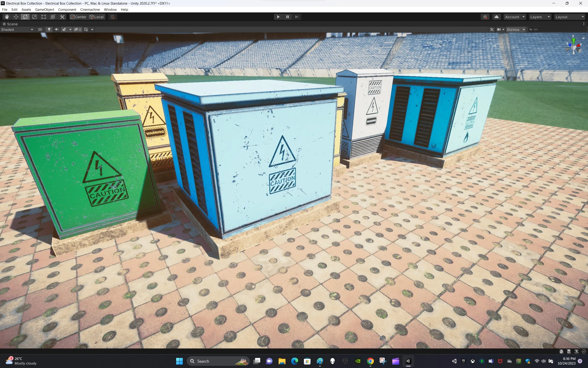Open taskbar weather widget

[21, 361]
